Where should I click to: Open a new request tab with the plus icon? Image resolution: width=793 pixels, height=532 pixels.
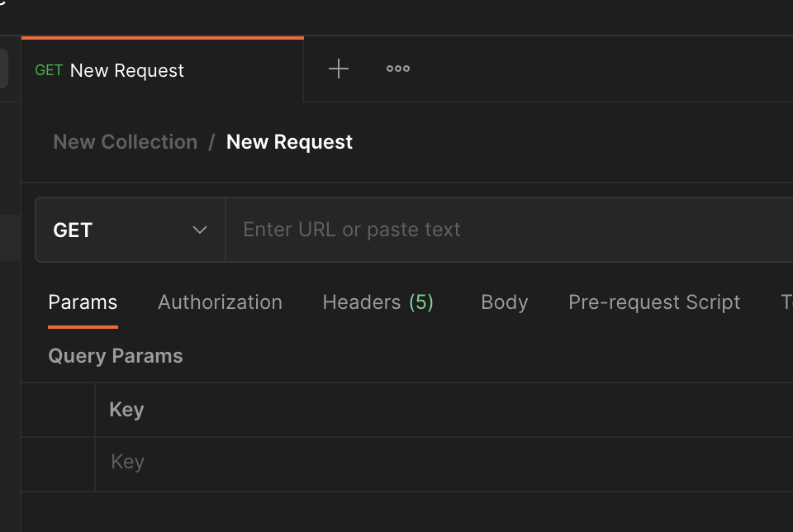pyautogui.click(x=338, y=69)
